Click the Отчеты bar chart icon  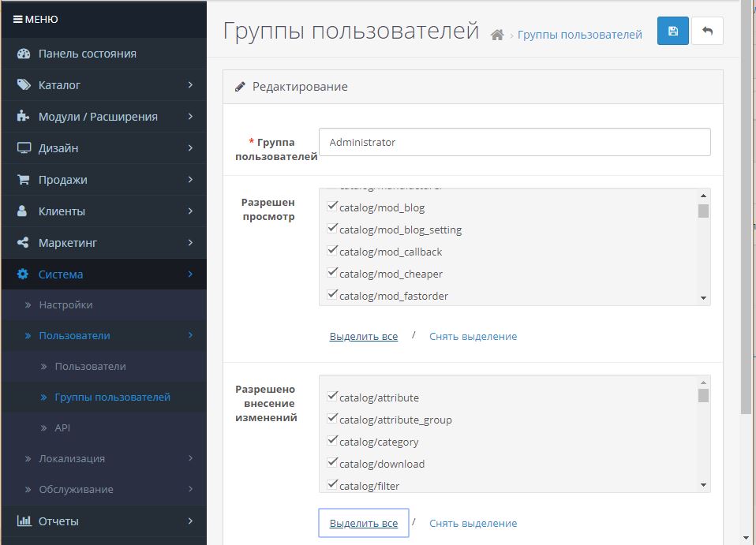[x=24, y=521]
